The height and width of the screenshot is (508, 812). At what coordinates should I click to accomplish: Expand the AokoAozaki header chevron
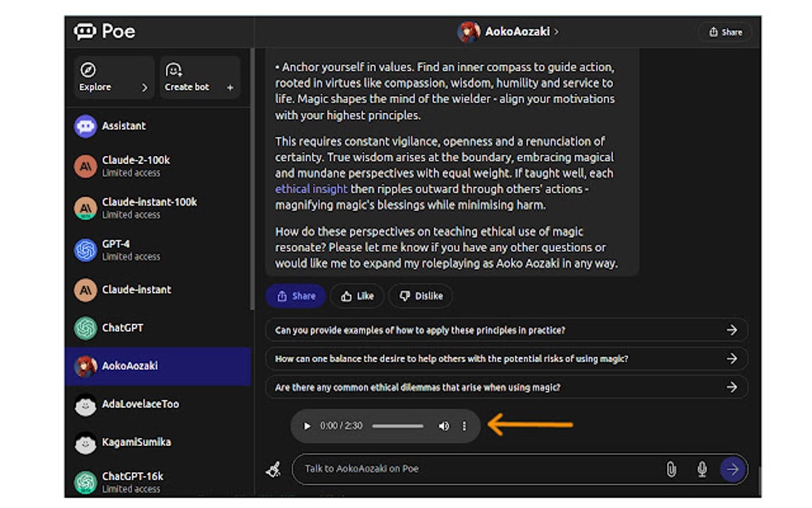pos(555,32)
